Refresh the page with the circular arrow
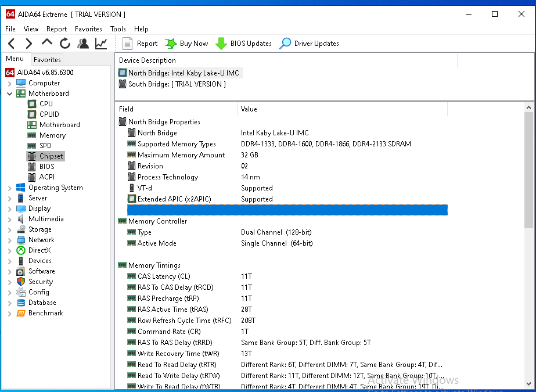 65,44
